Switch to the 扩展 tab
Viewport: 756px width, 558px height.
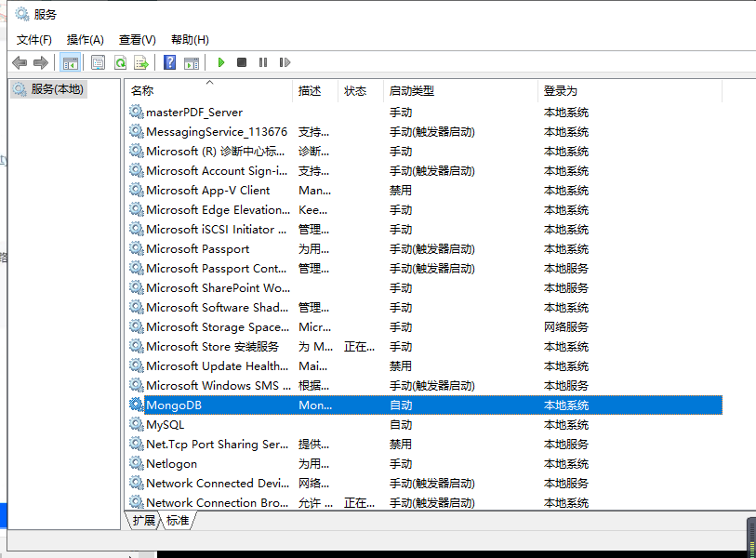144,521
